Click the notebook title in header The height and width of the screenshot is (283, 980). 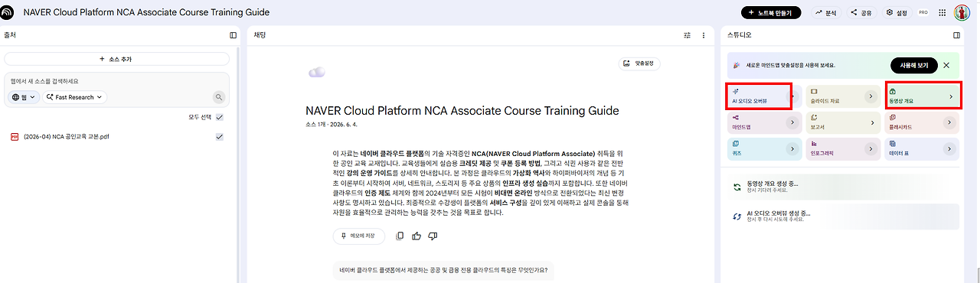(146, 13)
